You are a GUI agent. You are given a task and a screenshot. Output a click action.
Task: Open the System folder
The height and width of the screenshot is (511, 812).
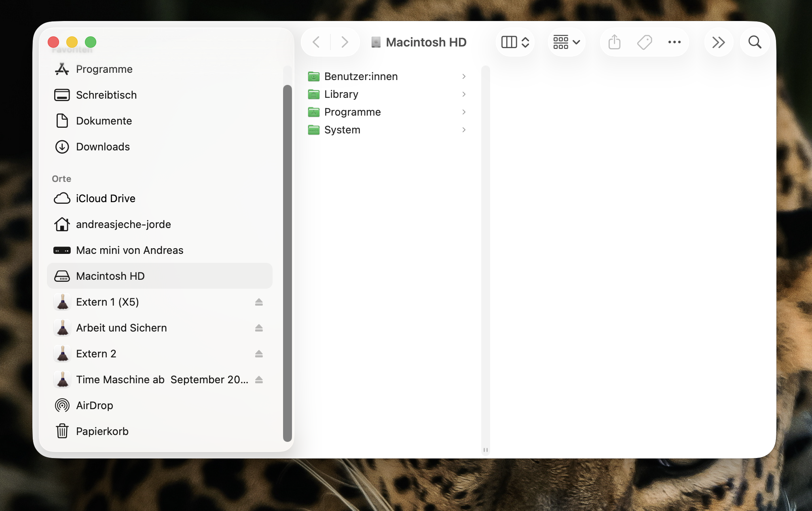click(x=342, y=130)
